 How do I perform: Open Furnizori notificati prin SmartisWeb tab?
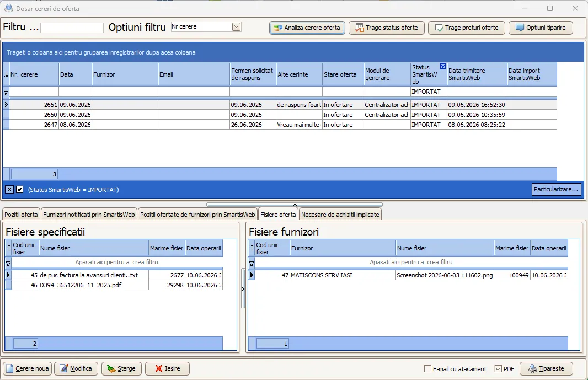click(89, 215)
